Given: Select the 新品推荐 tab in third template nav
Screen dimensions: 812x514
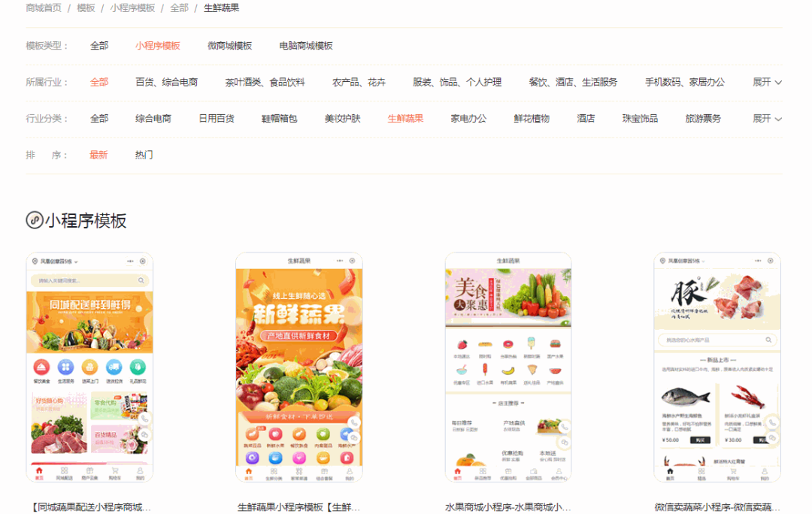Looking at the screenshot, I should point(483,473).
